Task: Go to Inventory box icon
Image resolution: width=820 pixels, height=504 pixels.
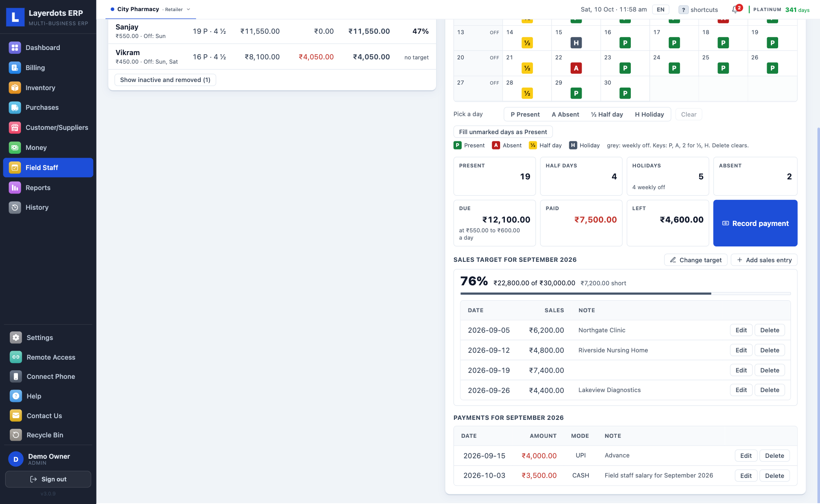Action: point(15,88)
